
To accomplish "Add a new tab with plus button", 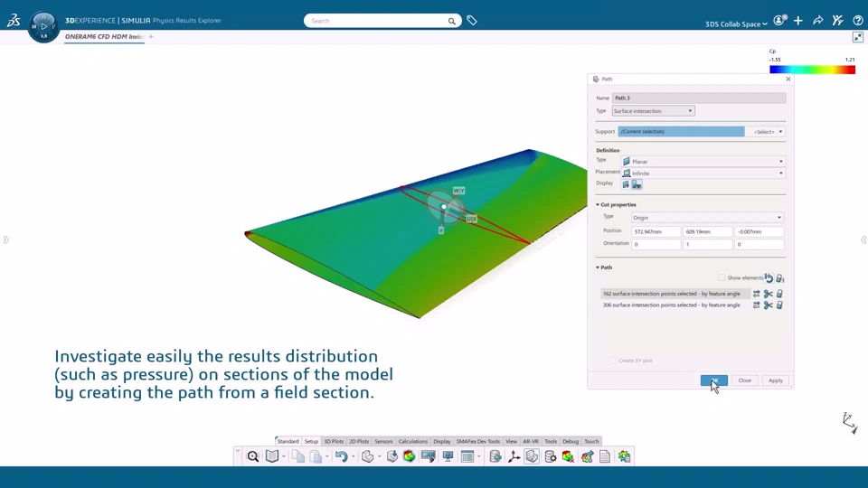I will pos(151,36).
